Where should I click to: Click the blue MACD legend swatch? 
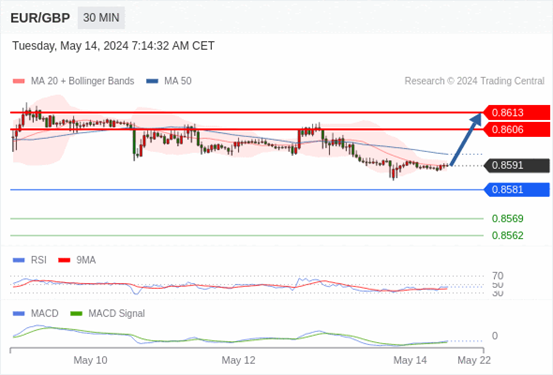point(19,313)
